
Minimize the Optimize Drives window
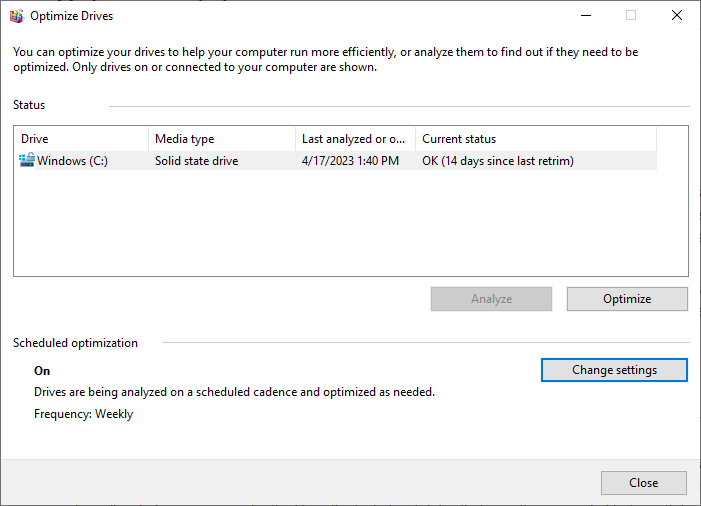click(585, 16)
